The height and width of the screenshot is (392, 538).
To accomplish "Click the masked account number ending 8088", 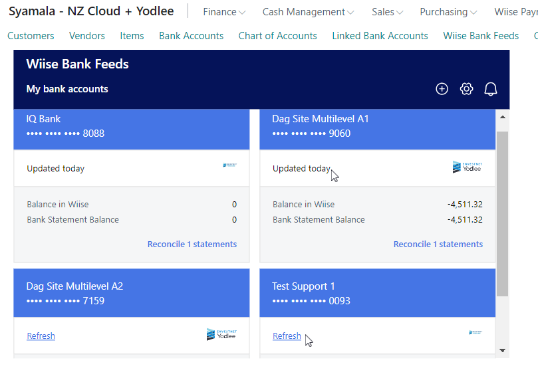I will [x=66, y=134].
